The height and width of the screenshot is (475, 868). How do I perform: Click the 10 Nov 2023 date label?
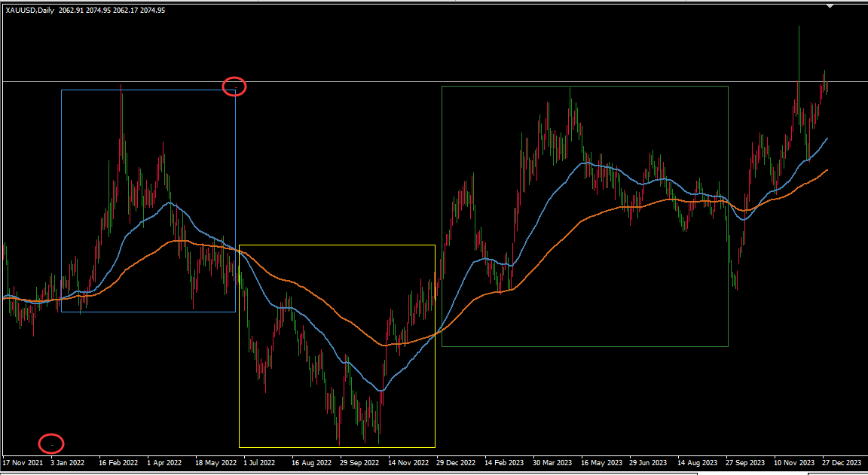point(793,461)
